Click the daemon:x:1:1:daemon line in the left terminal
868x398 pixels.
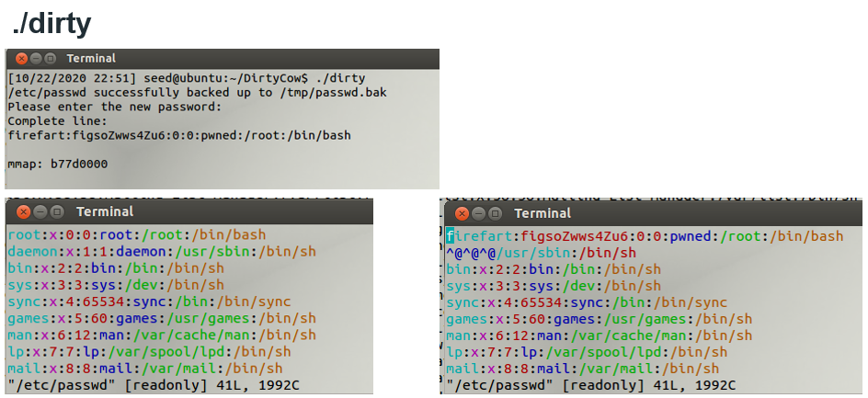[x=162, y=251]
